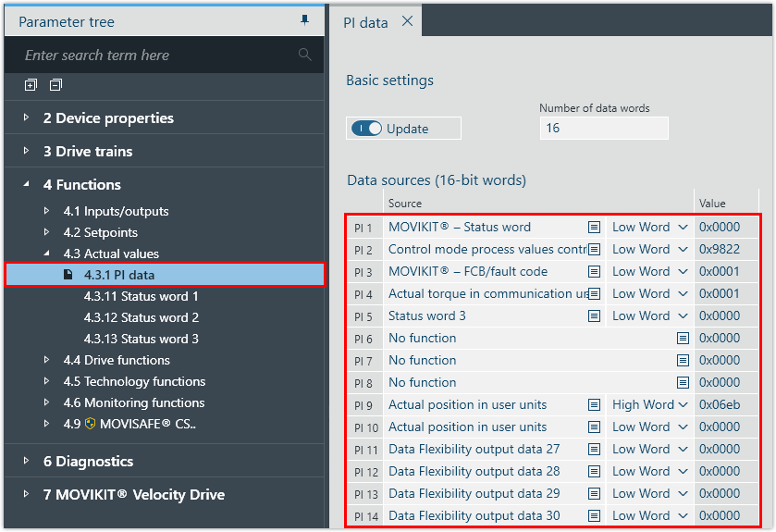Select the 4.3.11 Status word 1 item
Image resolution: width=776 pixels, height=532 pixels.
tap(141, 297)
